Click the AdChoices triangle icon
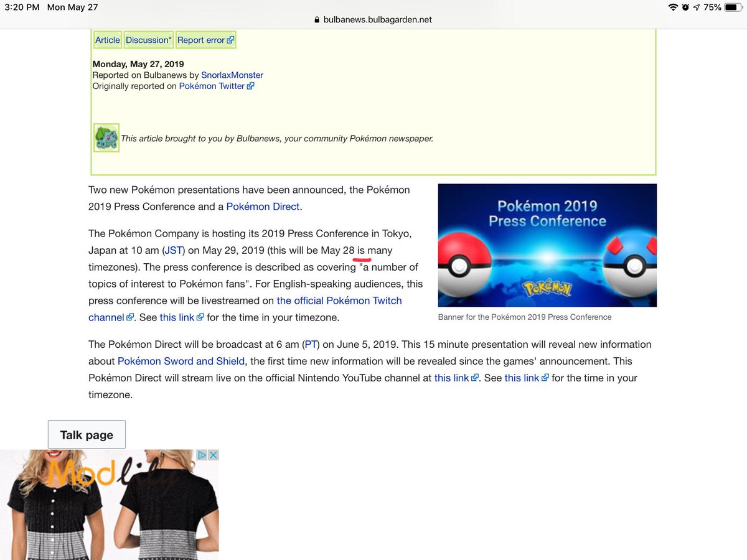The height and width of the screenshot is (560, 747). [202, 455]
